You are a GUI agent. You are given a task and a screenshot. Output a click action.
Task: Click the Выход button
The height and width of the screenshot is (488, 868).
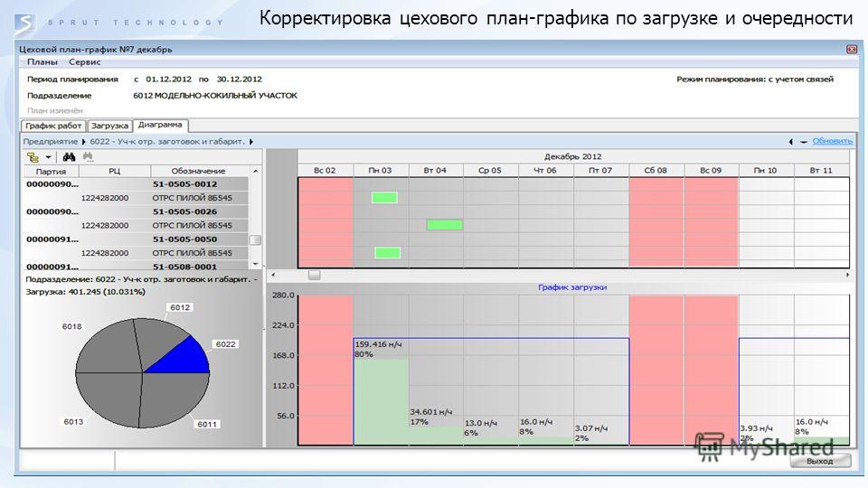(x=820, y=461)
